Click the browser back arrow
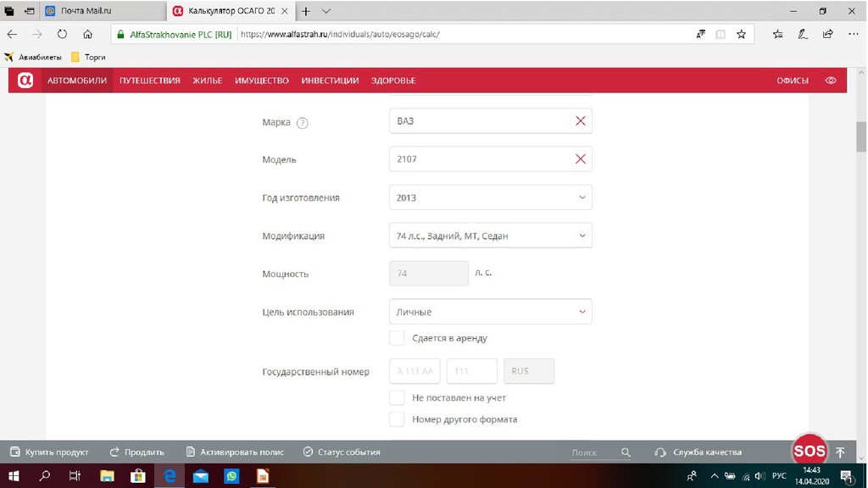Image resolution: width=868 pixels, height=488 pixels. [x=12, y=34]
